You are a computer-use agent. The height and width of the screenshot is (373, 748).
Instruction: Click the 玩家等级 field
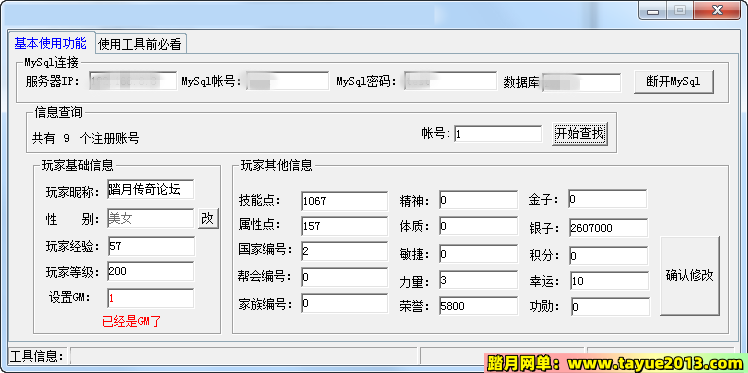151,271
